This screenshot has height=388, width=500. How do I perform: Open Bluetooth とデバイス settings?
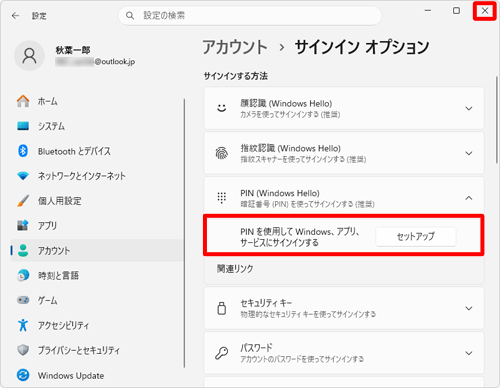pyautogui.click(x=97, y=151)
